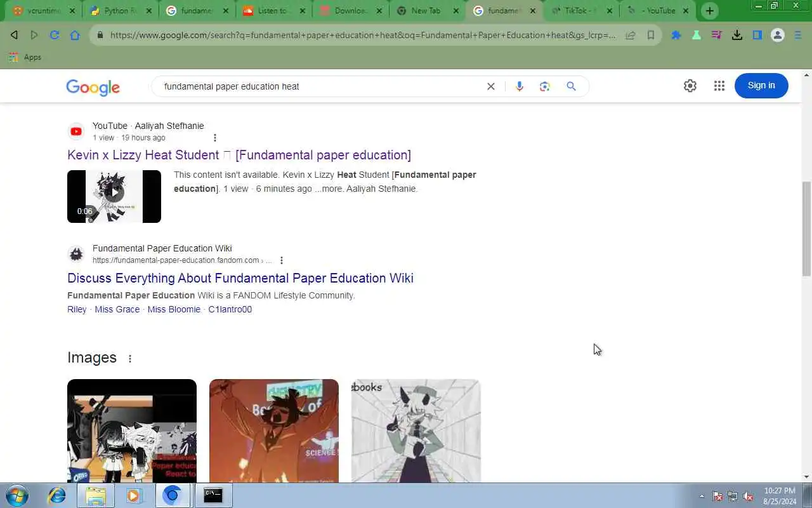
Task: Open the Windows Start menu orb
Action: (x=17, y=495)
